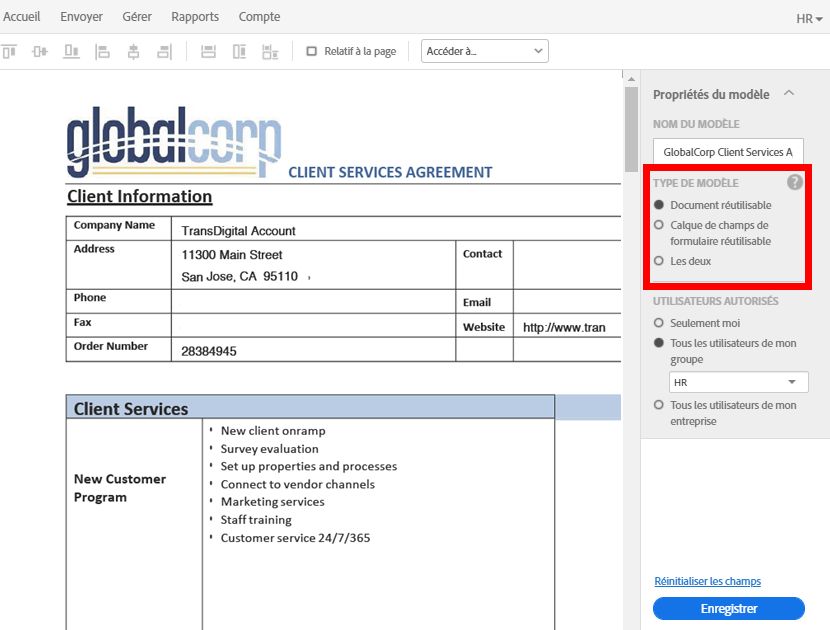Select Seulement moi radio option

click(658, 323)
